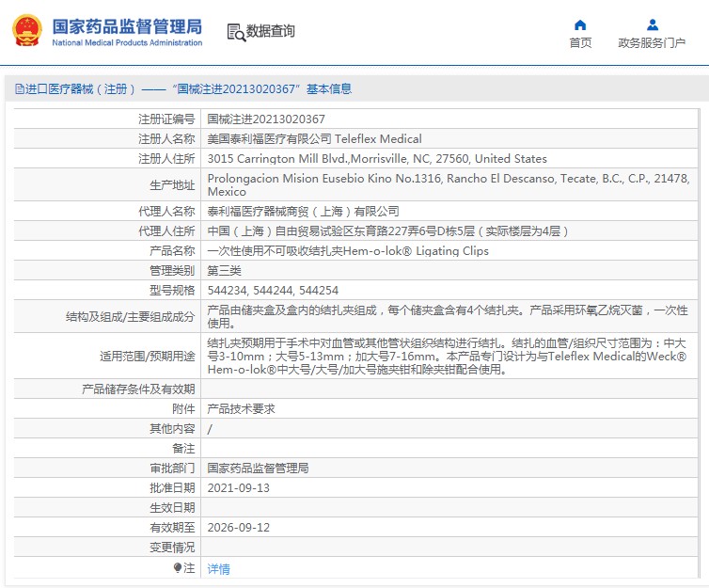709x588 pixels.
Task: Click the 生产地址 label
Action: (x=172, y=185)
